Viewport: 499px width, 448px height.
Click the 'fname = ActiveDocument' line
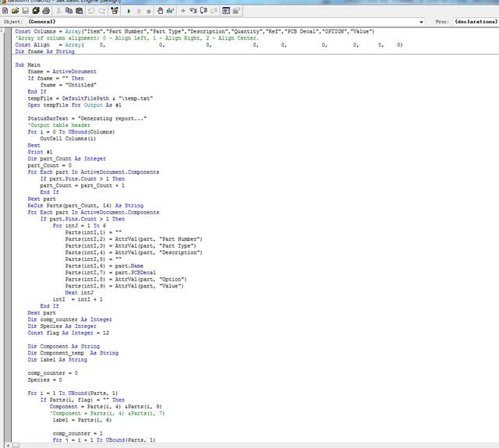click(x=62, y=72)
